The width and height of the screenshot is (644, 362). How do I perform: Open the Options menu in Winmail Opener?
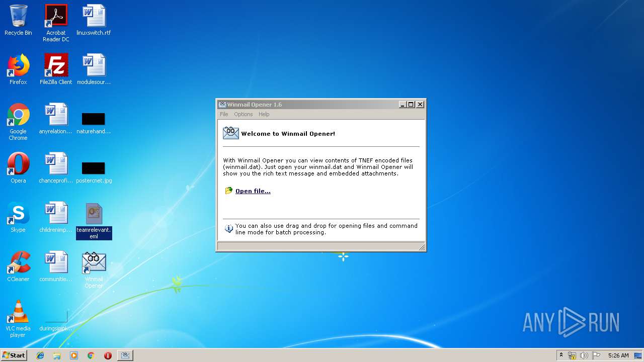coord(243,114)
